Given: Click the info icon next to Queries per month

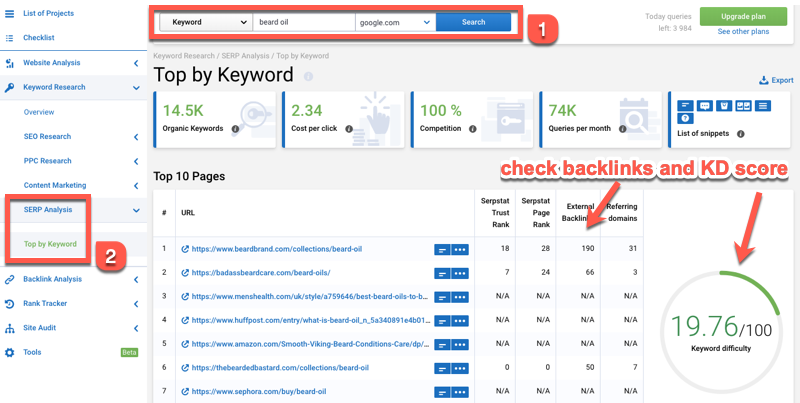Looking at the screenshot, I should 622,129.
